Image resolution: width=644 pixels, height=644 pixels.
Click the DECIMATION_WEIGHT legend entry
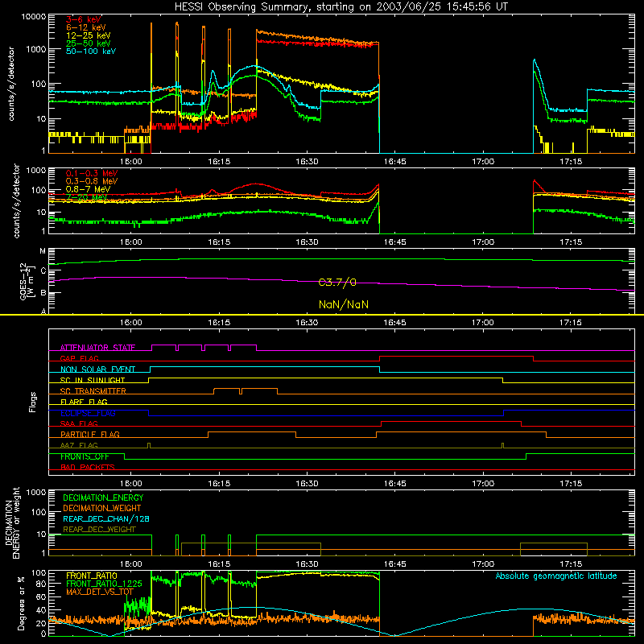tap(102, 509)
